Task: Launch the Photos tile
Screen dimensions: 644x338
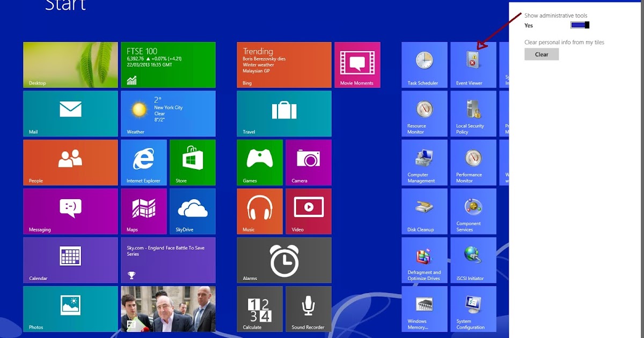Action: click(x=70, y=309)
